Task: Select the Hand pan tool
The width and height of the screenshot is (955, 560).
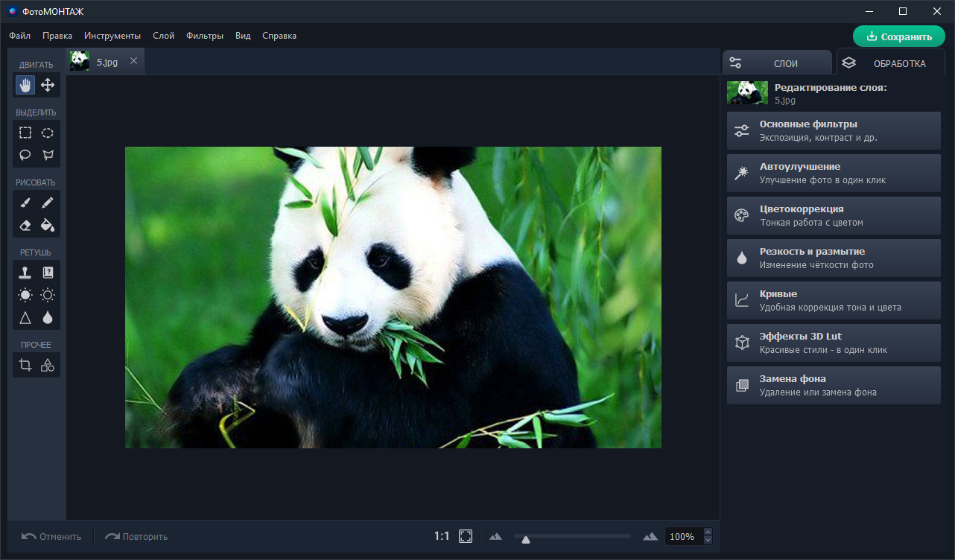Action: pos(25,85)
